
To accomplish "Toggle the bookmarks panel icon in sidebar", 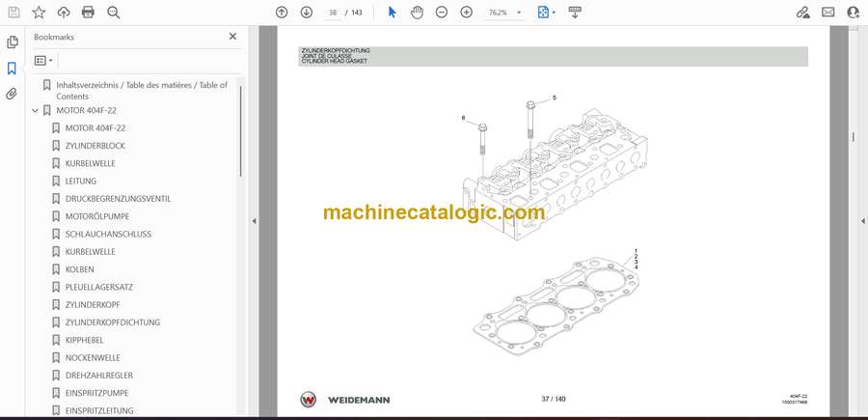I will 12,69.
